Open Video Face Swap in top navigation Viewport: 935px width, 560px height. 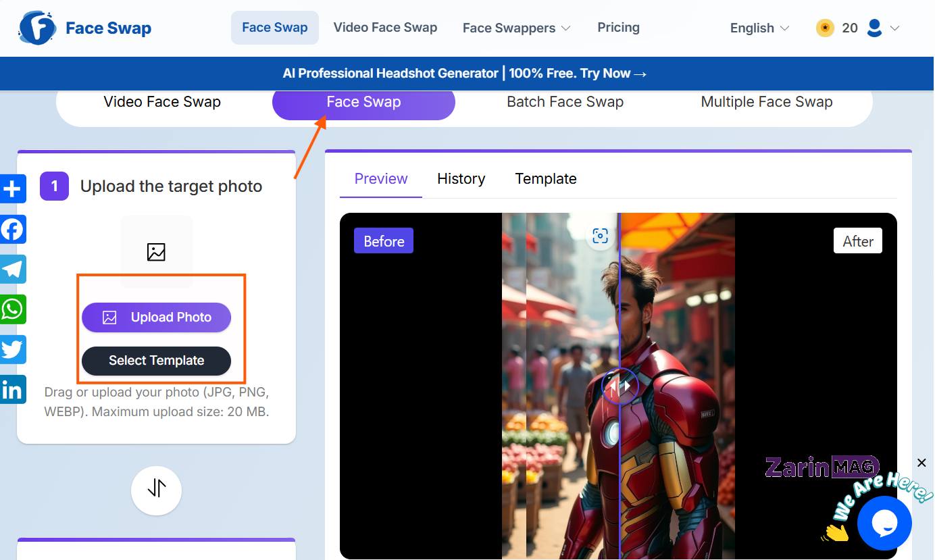click(385, 28)
